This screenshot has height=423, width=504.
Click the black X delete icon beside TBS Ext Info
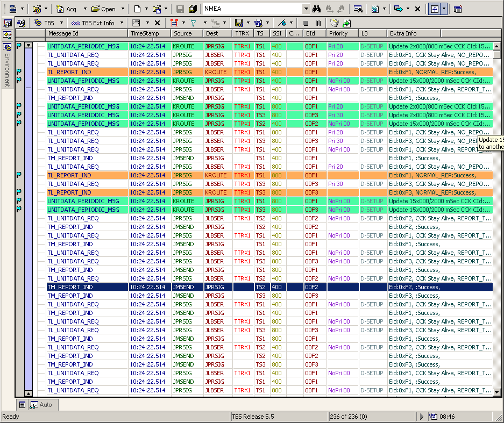157,23
